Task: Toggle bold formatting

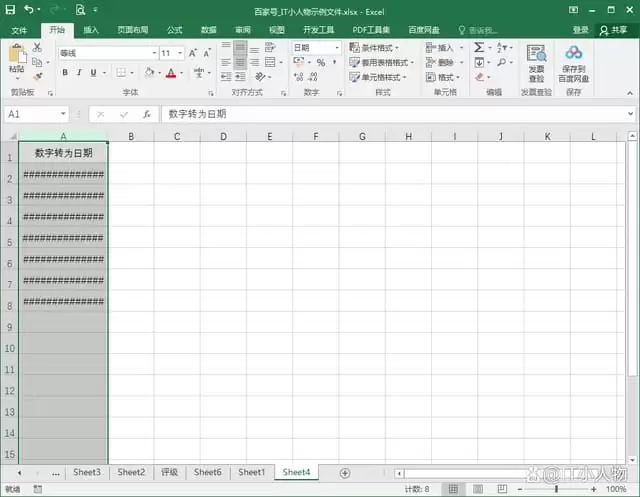Action: [65, 73]
